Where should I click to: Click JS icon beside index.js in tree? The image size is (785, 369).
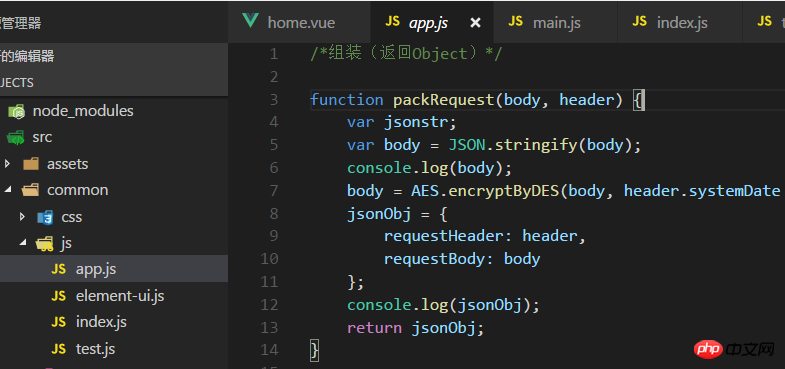tap(59, 322)
